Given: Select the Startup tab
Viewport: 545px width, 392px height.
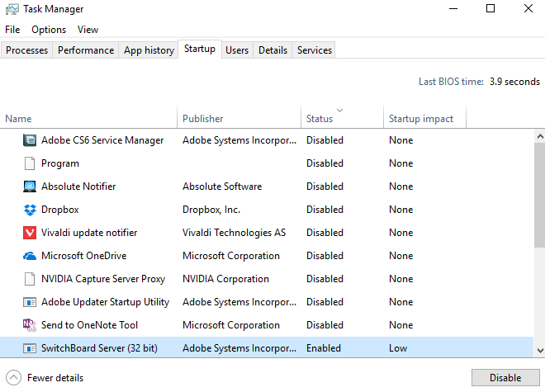Looking at the screenshot, I should [200, 49].
